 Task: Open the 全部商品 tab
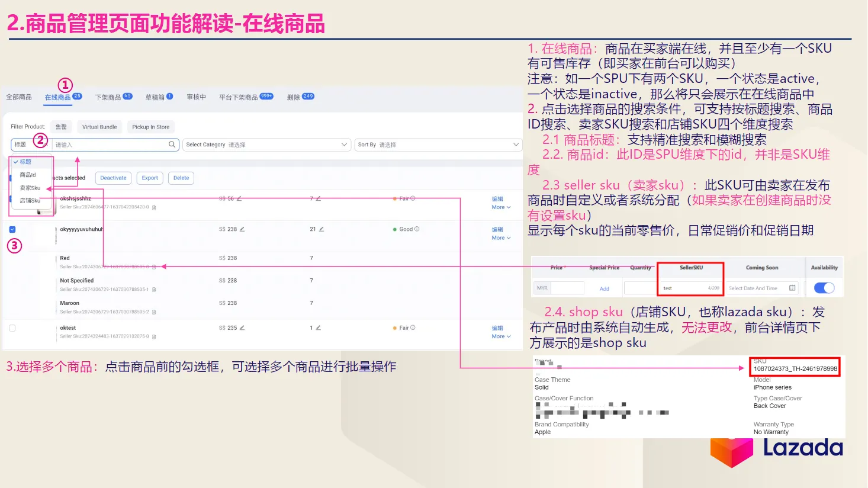tap(20, 97)
